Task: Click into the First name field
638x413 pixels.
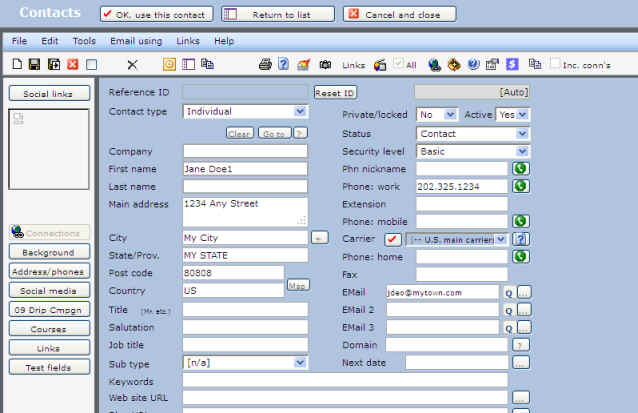Action: click(x=245, y=169)
